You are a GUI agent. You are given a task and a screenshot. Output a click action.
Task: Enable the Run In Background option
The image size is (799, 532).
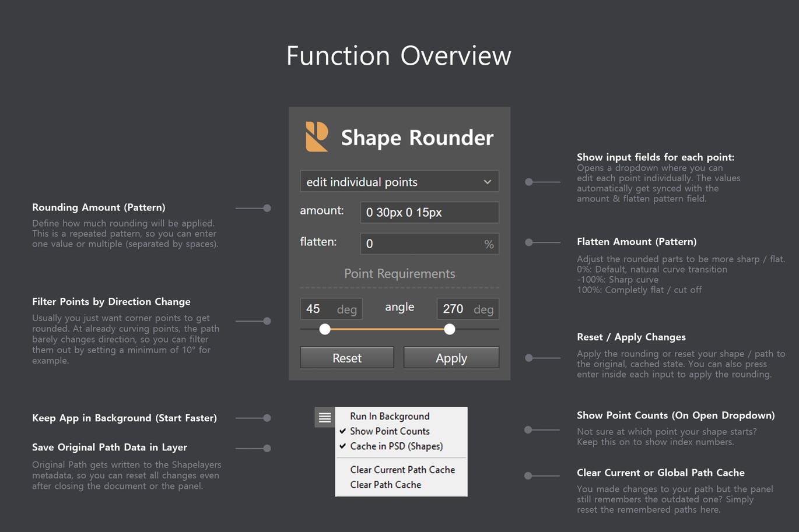(389, 416)
